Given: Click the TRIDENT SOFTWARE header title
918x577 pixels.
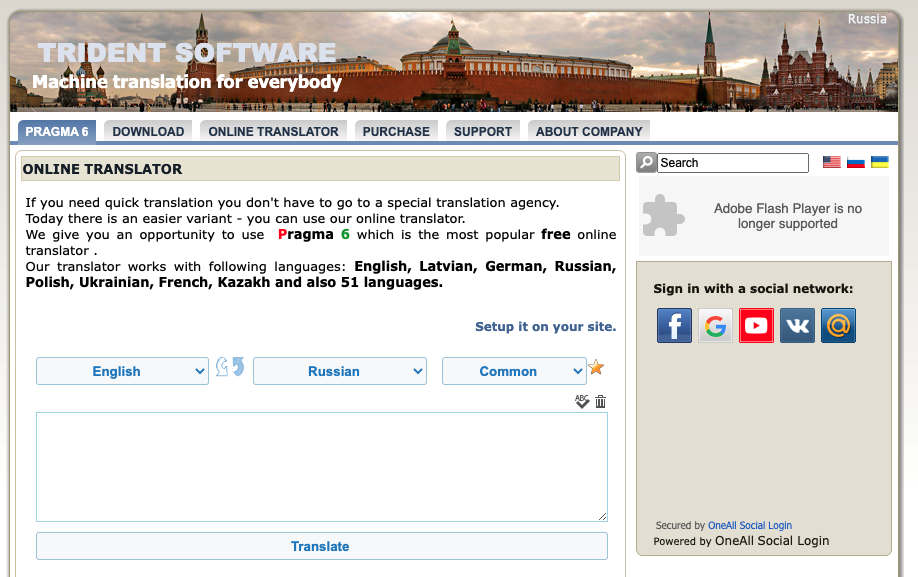Looking at the screenshot, I should (187, 53).
